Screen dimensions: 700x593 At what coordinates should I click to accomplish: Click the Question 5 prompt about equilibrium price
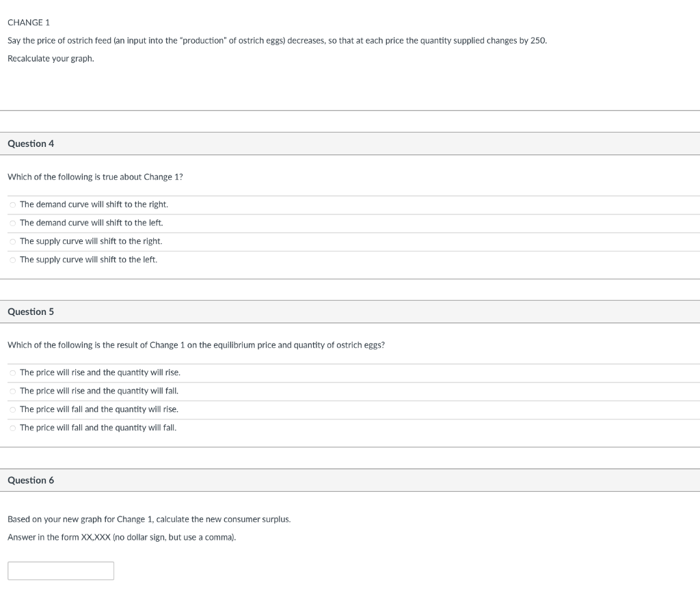tap(196, 345)
